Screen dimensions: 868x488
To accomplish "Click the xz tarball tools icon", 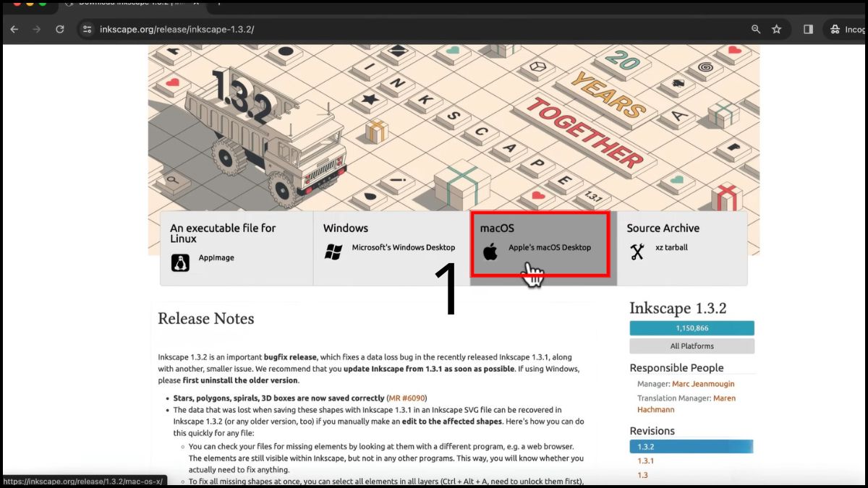I will (639, 251).
